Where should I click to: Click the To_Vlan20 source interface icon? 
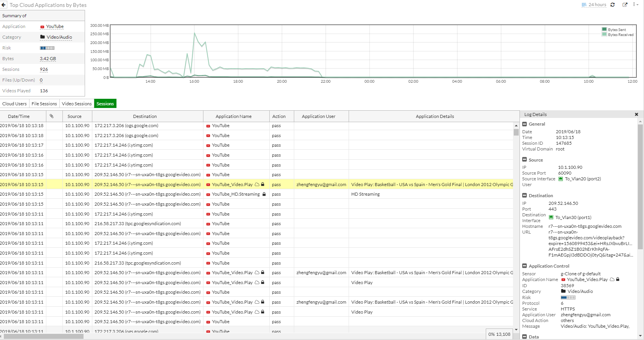click(560, 179)
